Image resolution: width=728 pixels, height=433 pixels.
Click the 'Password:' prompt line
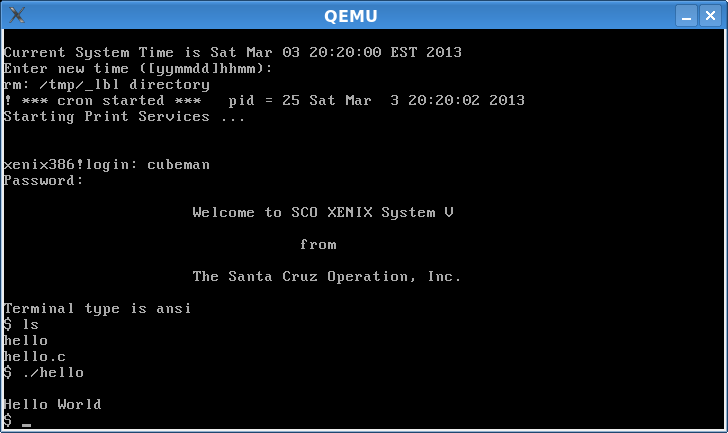(43, 181)
